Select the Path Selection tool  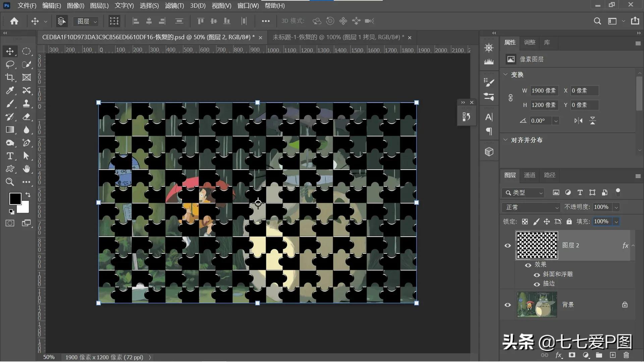point(26,156)
